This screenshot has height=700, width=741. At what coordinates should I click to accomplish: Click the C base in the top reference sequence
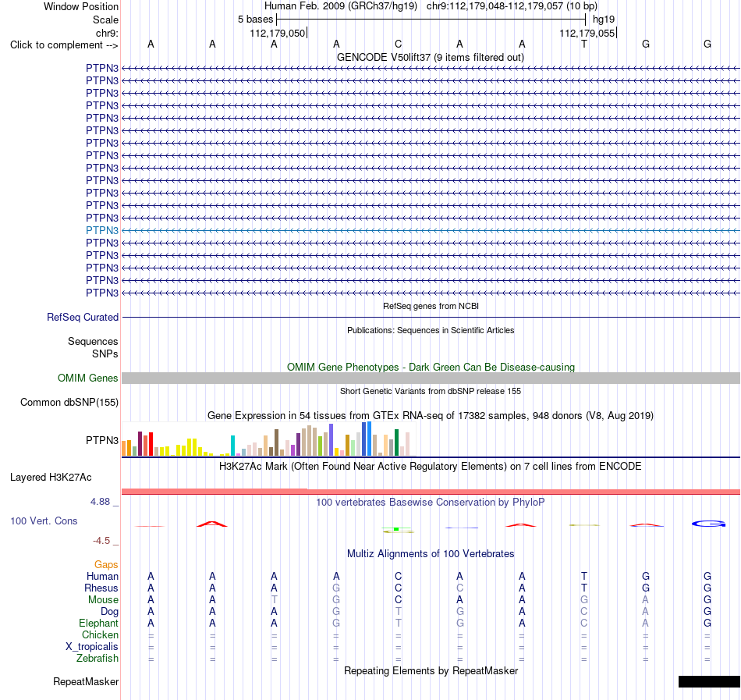[399, 44]
